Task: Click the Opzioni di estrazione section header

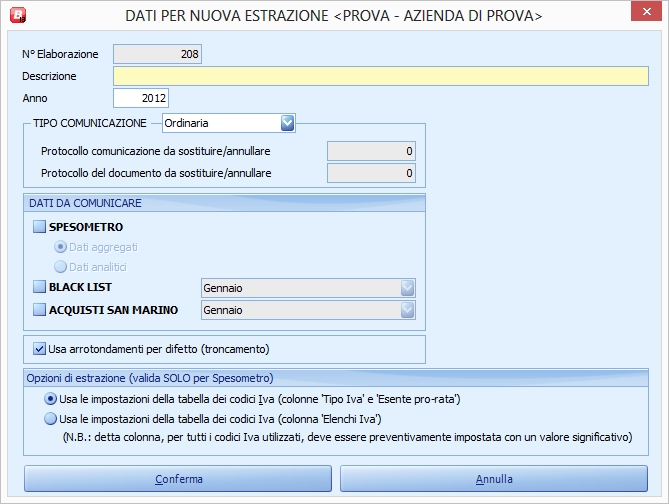Action: (336, 378)
